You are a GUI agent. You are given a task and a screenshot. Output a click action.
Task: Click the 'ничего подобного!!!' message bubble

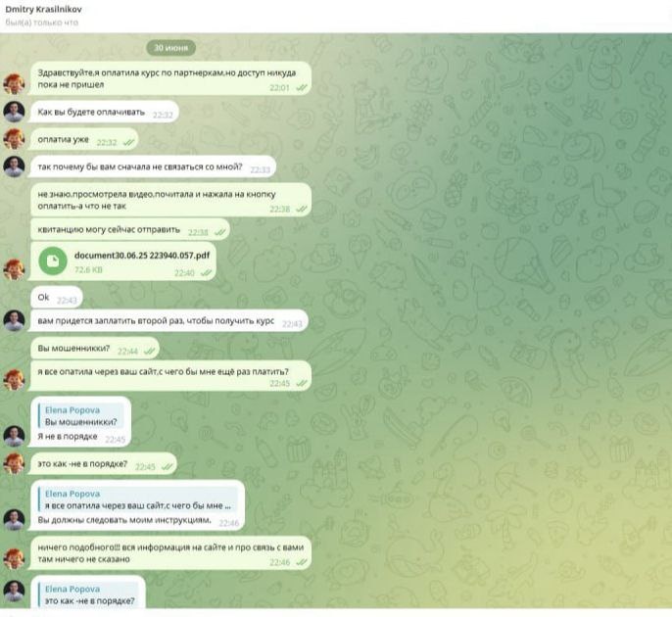tap(171, 553)
